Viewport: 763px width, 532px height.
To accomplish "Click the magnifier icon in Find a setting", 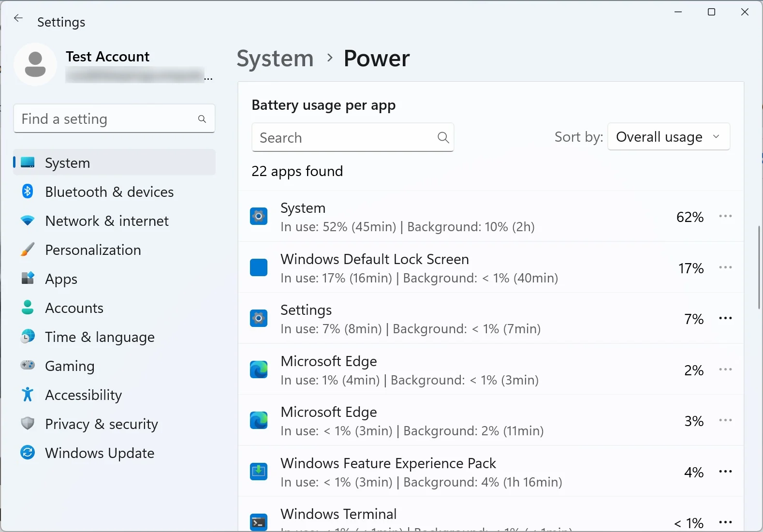I will pos(202,119).
